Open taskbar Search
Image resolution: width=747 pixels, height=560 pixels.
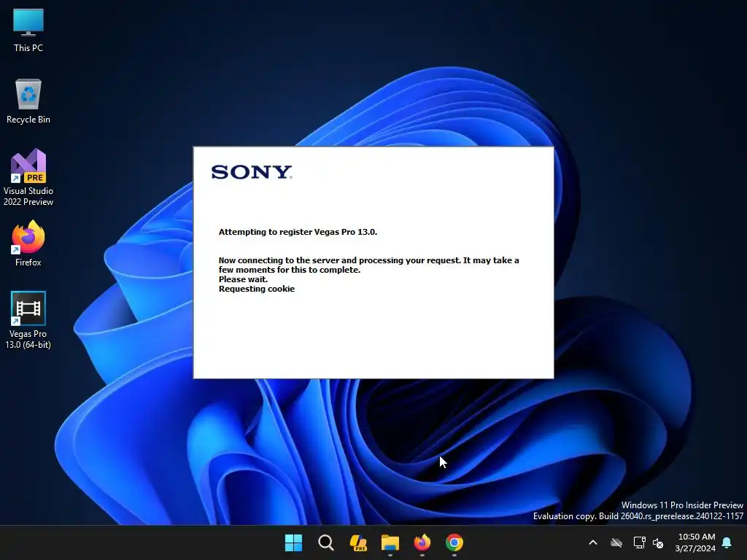pyautogui.click(x=326, y=542)
